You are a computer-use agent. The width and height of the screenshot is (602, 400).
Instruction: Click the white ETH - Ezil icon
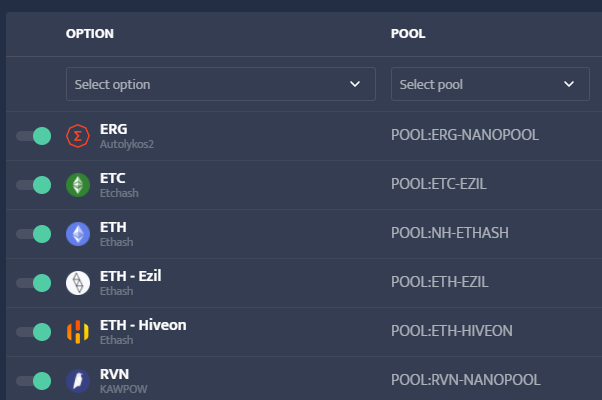(78, 283)
